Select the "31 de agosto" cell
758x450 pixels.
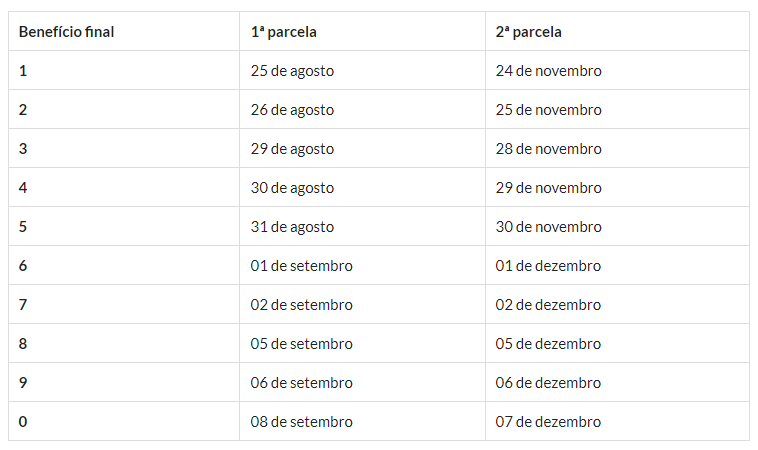click(292, 227)
